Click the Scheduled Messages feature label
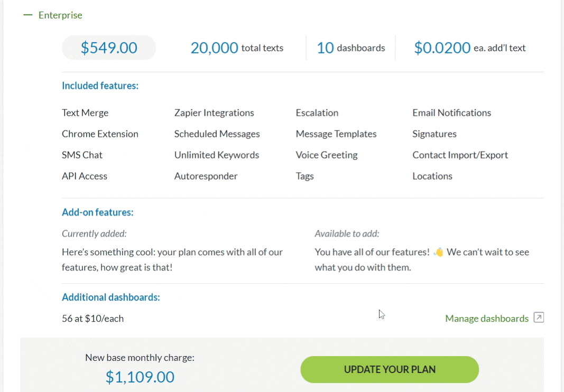This screenshot has width=564, height=392. 217,134
